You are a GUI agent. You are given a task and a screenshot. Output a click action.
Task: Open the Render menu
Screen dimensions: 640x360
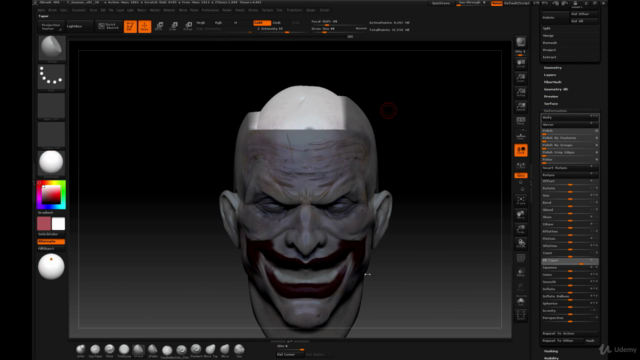pyautogui.click(x=227, y=10)
